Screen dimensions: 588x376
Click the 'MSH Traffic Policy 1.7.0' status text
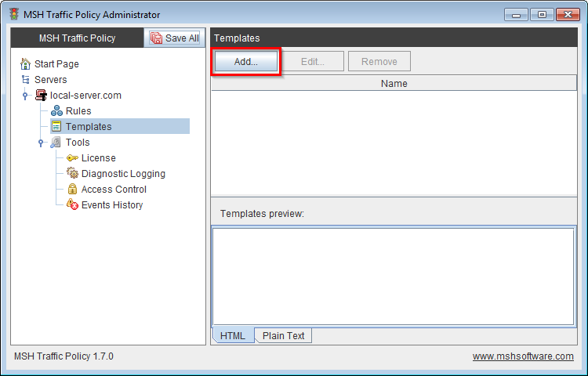tap(64, 356)
